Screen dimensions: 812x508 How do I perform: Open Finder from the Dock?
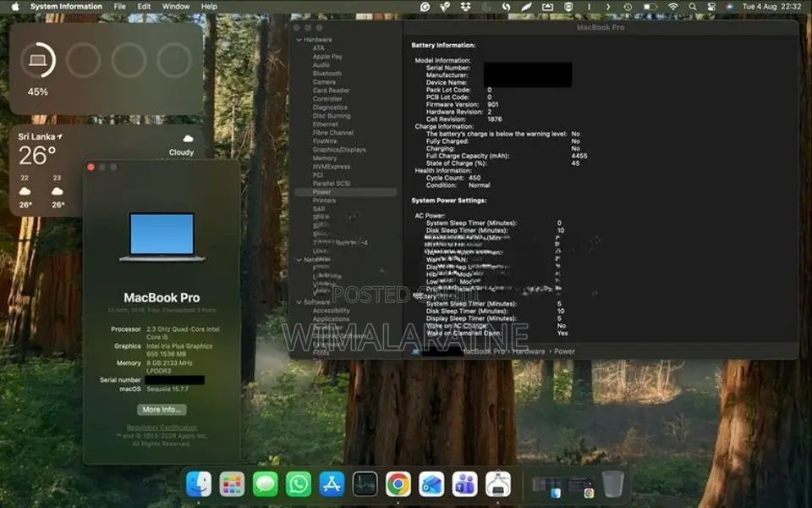tap(199, 483)
